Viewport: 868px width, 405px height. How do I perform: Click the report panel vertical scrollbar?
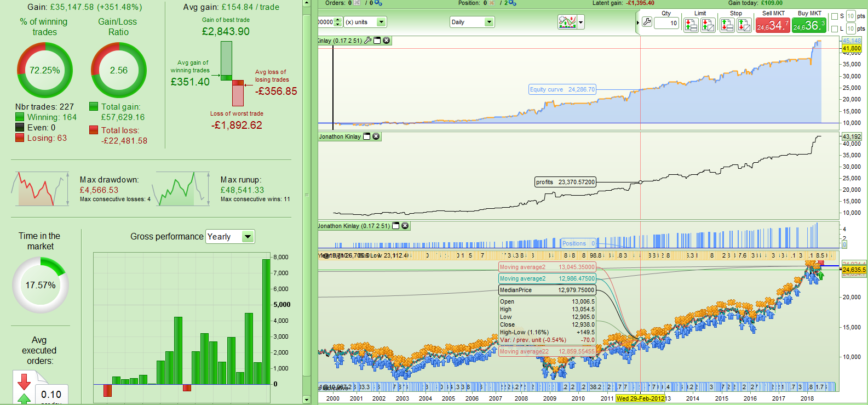pyautogui.click(x=307, y=195)
